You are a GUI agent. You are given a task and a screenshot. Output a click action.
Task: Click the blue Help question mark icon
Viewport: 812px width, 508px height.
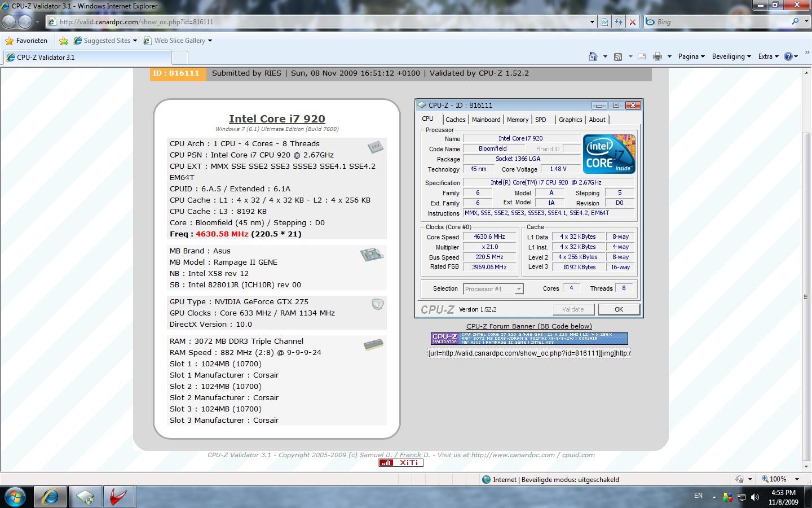pyautogui.click(x=788, y=56)
